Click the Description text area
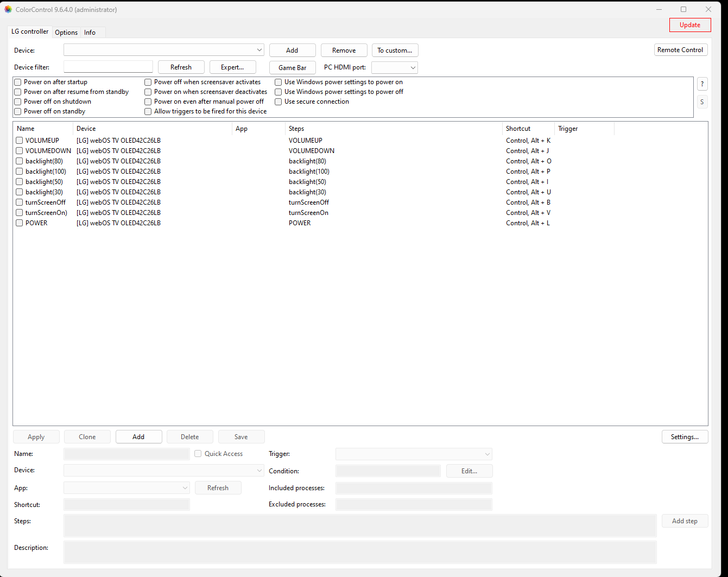Screen dimensions: 728x577 360,552
